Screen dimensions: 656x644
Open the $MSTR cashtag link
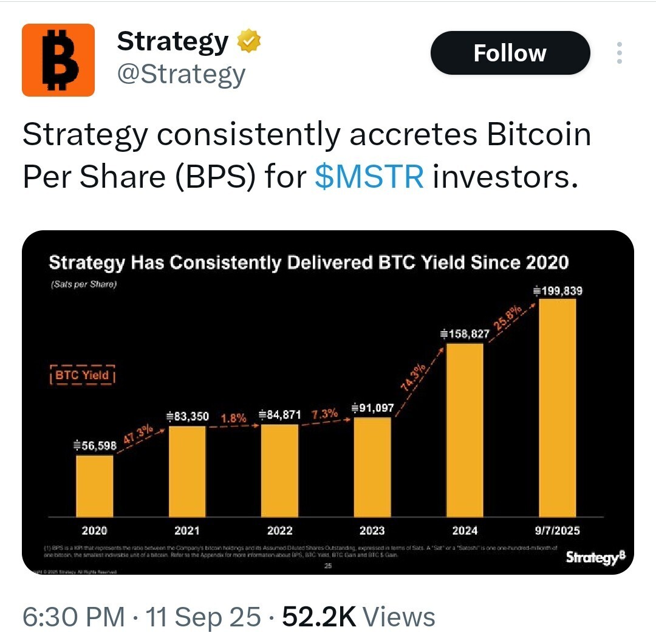[x=369, y=177]
